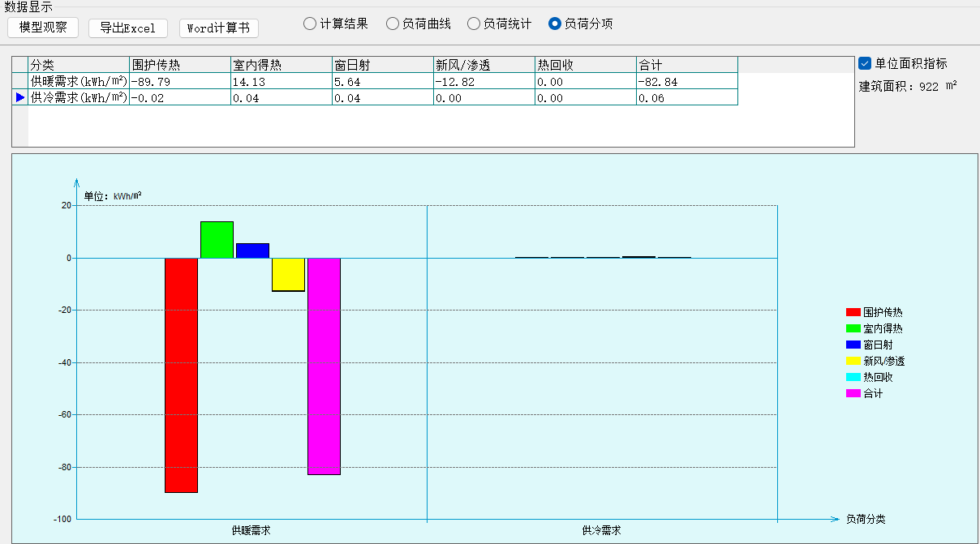Export data with 导出Excel button
Viewport: 980px width, 544px height.
click(128, 28)
